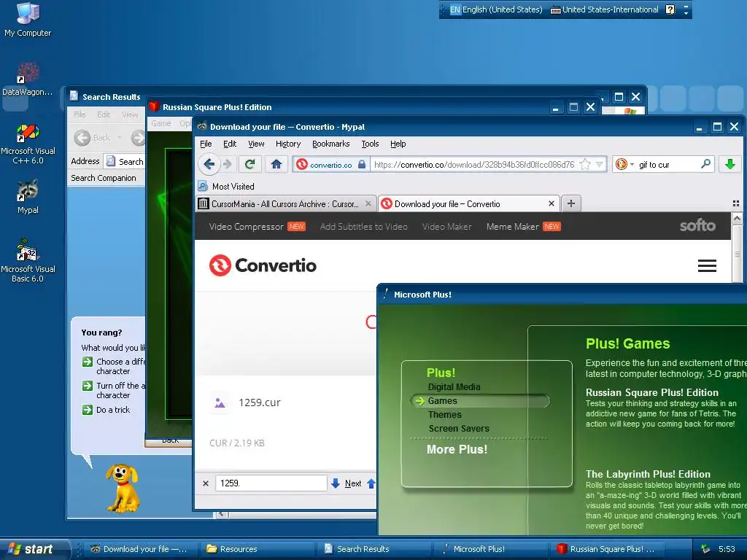The width and height of the screenshot is (747, 560).
Task: Focus the find bar text field
Action: point(271,483)
